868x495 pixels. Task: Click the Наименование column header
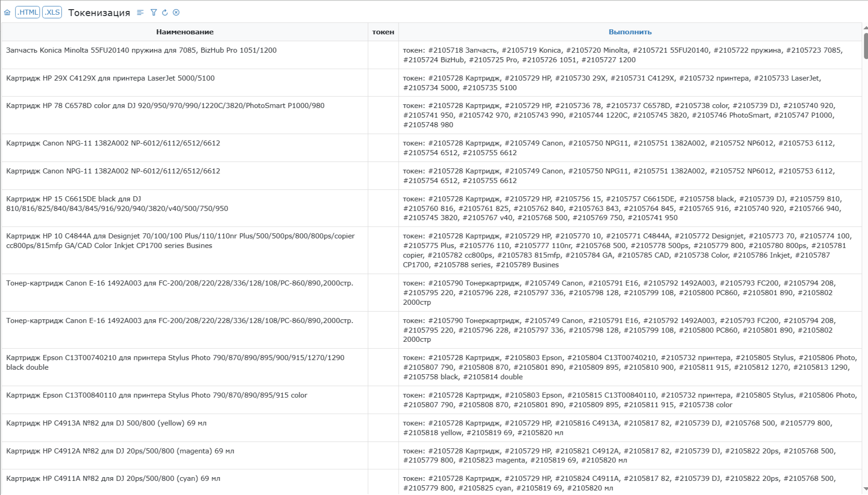click(x=185, y=32)
